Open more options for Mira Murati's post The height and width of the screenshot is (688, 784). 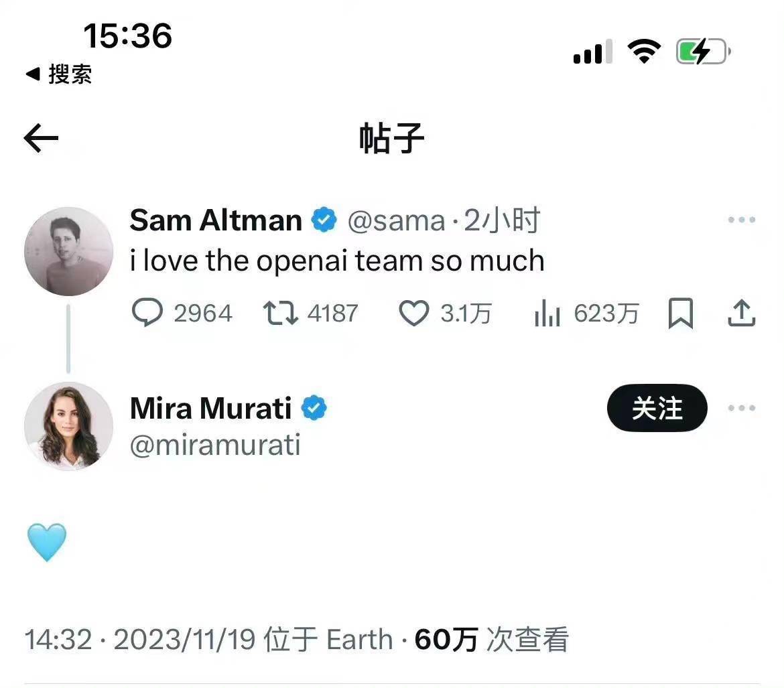[x=742, y=408]
